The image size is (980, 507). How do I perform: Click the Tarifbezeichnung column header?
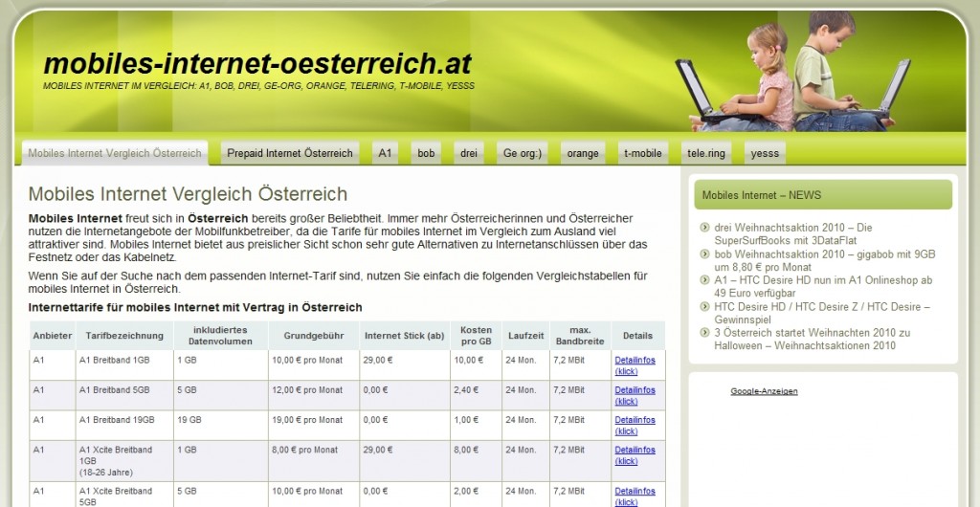point(124,336)
